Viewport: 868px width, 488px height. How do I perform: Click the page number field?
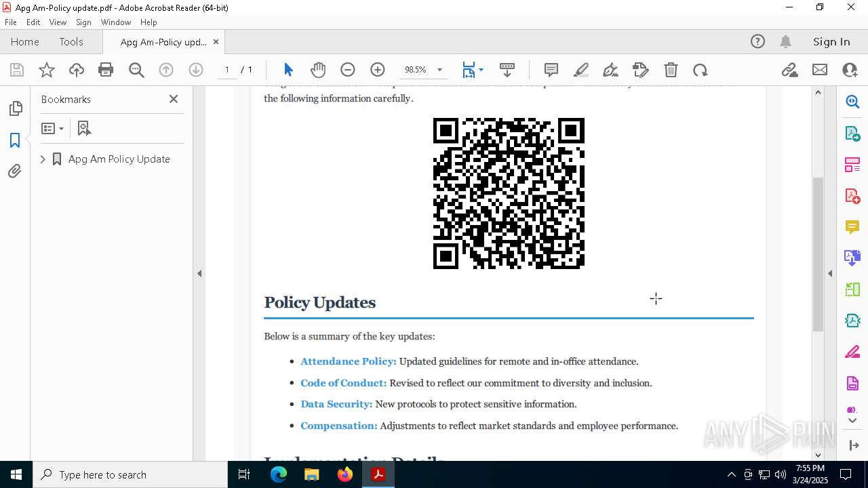click(x=227, y=70)
